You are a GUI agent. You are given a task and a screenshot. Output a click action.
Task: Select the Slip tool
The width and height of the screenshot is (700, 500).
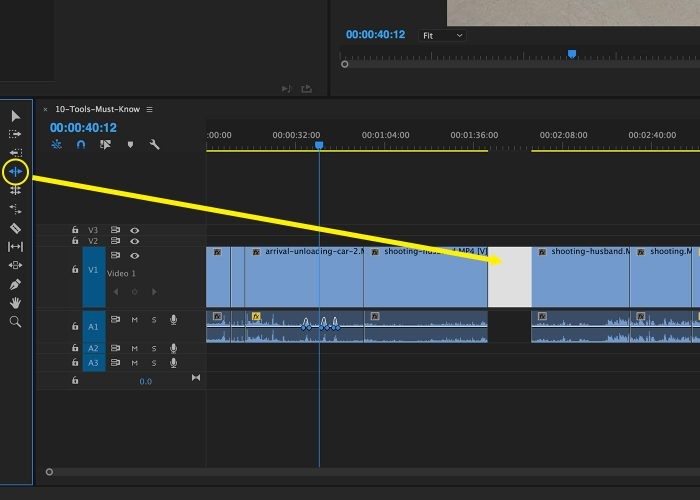[16, 246]
